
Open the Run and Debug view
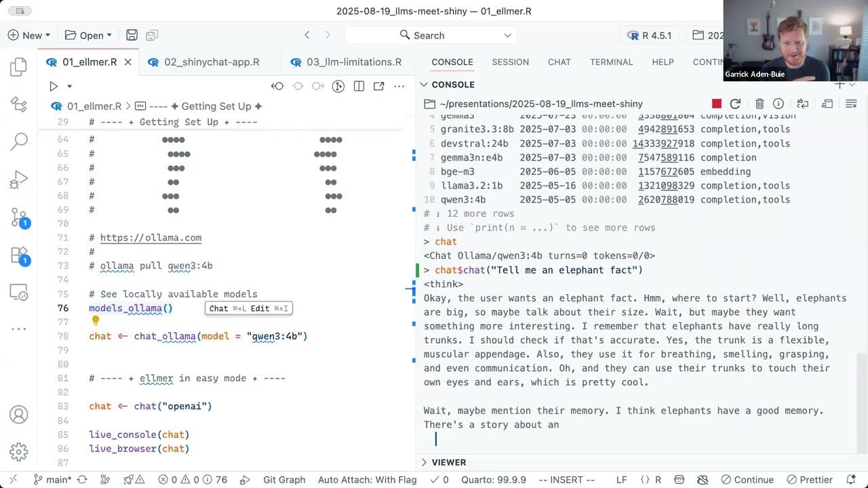click(x=18, y=178)
